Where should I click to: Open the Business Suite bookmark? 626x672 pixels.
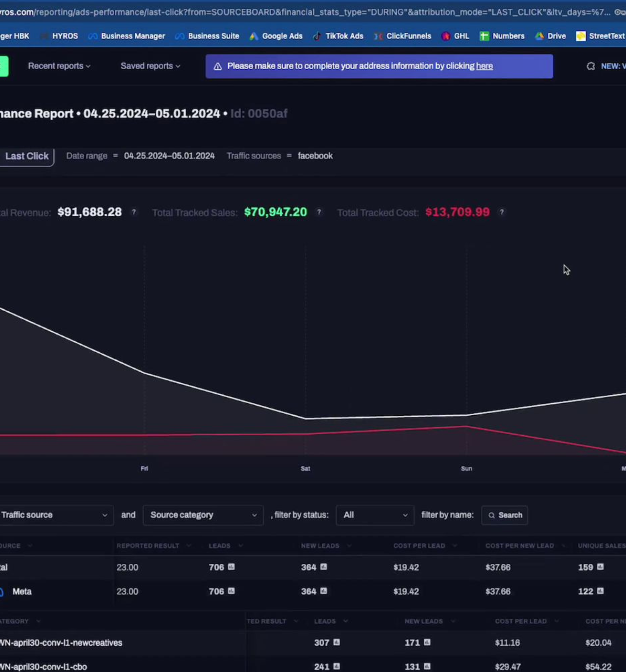click(207, 36)
